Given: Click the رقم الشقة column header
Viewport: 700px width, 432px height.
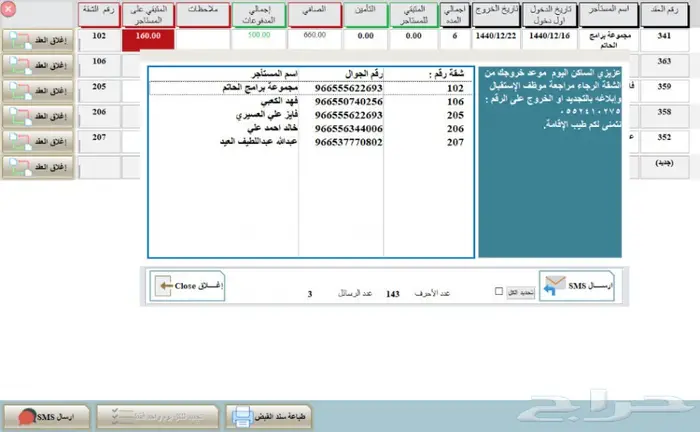Looking at the screenshot, I should [x=99, y=14].
